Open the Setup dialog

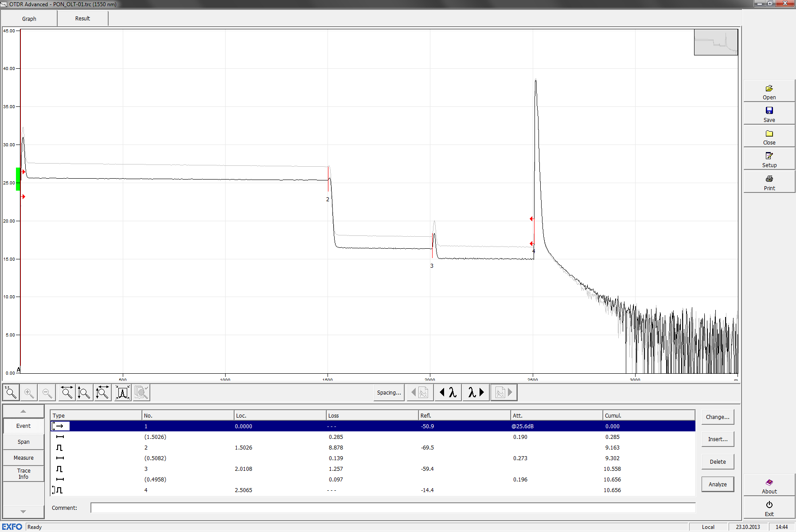(x=769, y=160)
